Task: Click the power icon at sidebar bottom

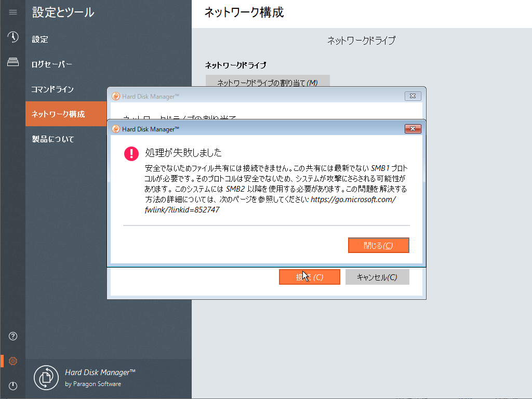Action: point(12,385)
